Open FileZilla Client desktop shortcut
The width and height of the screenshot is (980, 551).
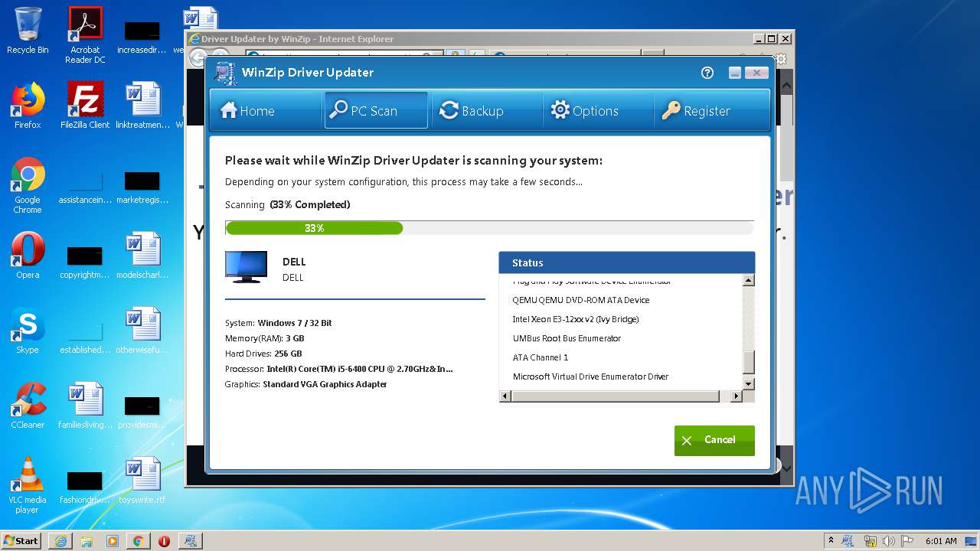85,106
